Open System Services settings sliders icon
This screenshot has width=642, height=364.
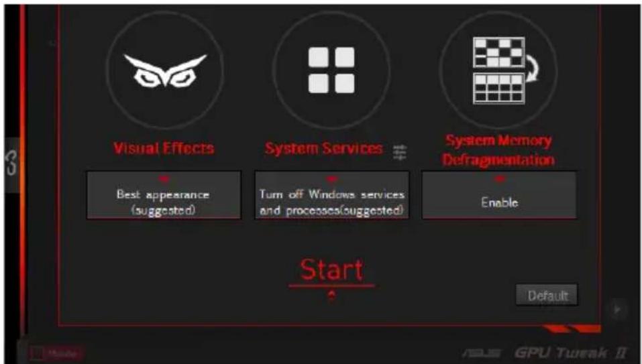pos(400,152)
